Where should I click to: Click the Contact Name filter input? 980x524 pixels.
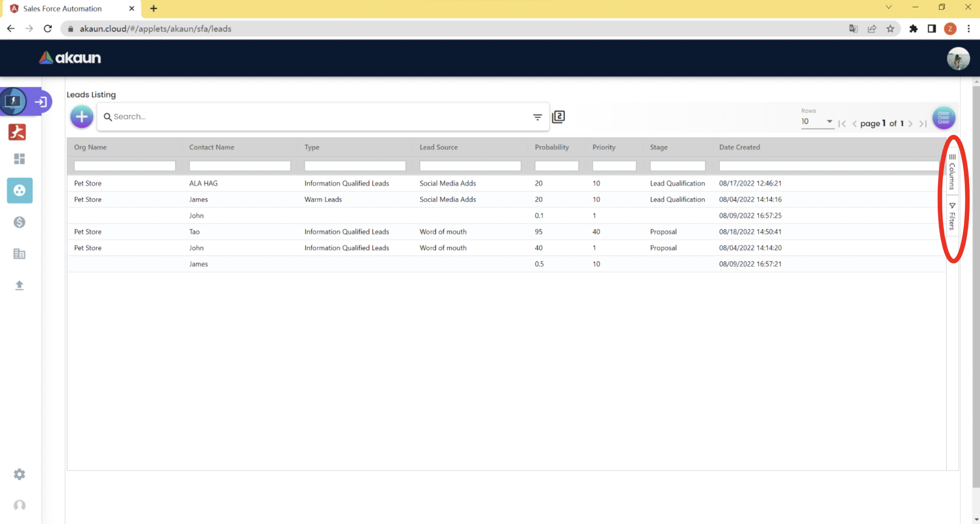click(x=240, y=166)
